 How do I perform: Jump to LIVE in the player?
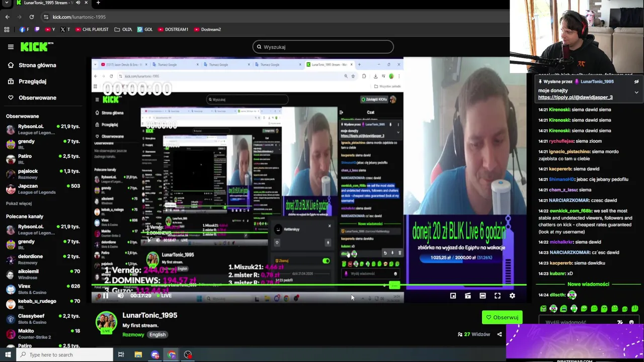(x=165, y=296)
